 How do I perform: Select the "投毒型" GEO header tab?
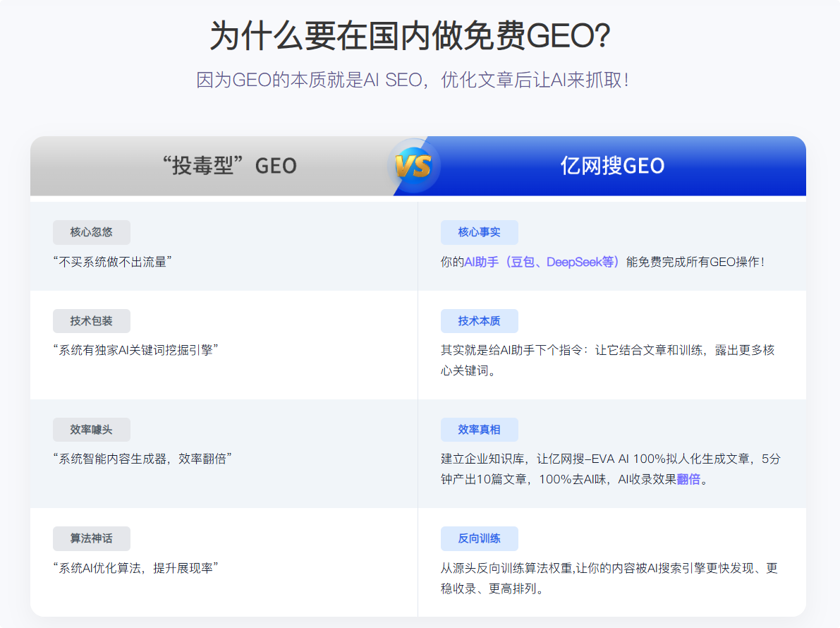(x=229, y=166)
